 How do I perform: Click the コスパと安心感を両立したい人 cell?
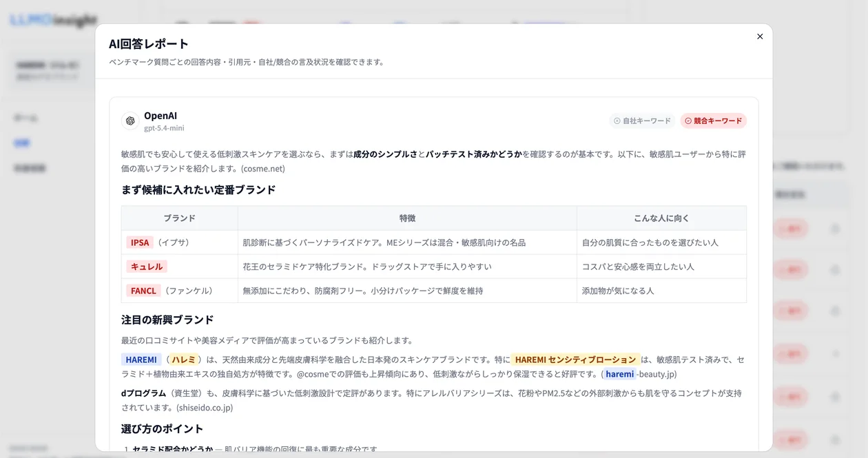tap(661, 267)
